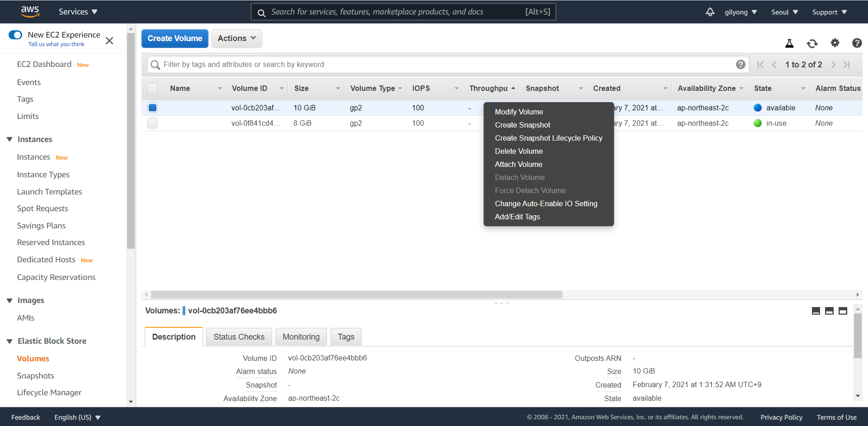Screen dimensions: 868x426
Task: Click help icon inside filter box
Action: [x=741, y=64]
